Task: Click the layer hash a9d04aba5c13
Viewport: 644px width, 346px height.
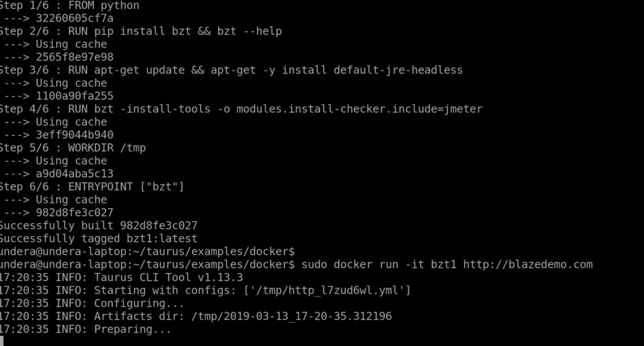Action: tap(74, 174)
